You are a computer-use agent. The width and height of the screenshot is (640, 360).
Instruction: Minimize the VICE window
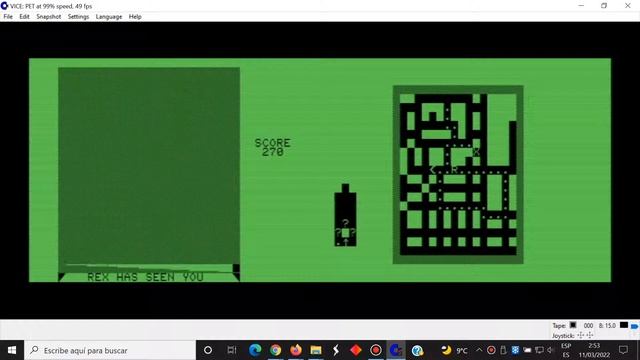click(x=581, y=6)
